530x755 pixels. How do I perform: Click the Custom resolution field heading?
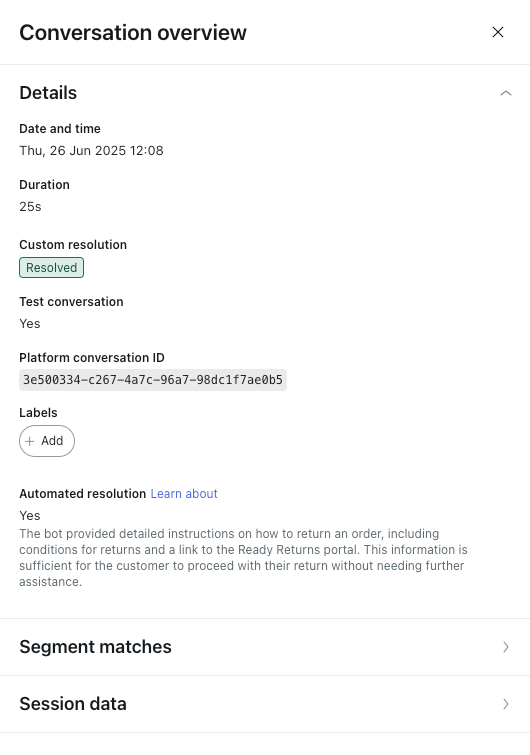[73, 245]
